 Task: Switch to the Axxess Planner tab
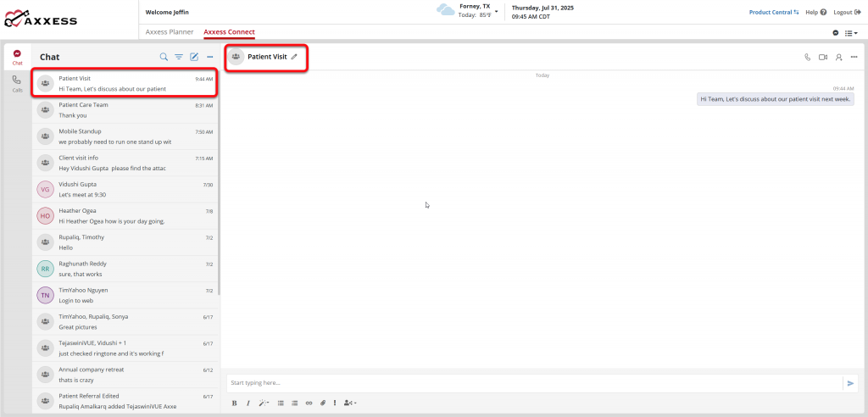pyautogui.click(x=170, y=32)
